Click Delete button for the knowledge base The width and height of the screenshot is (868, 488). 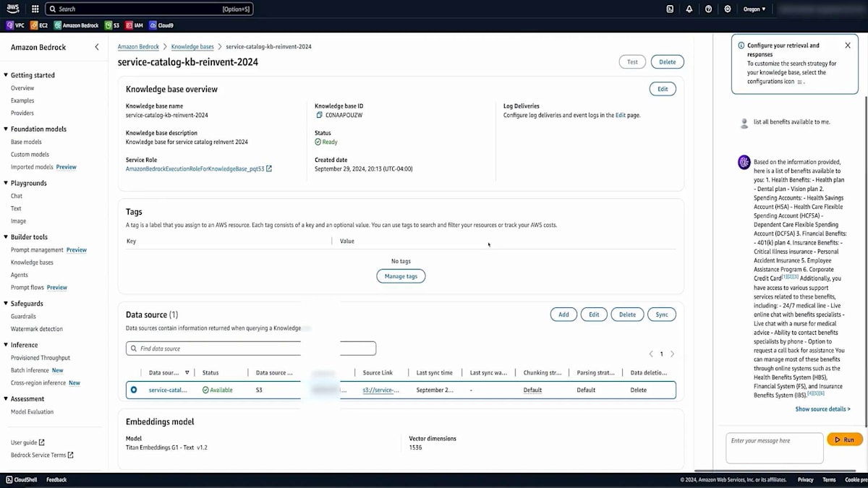[667, 62]
